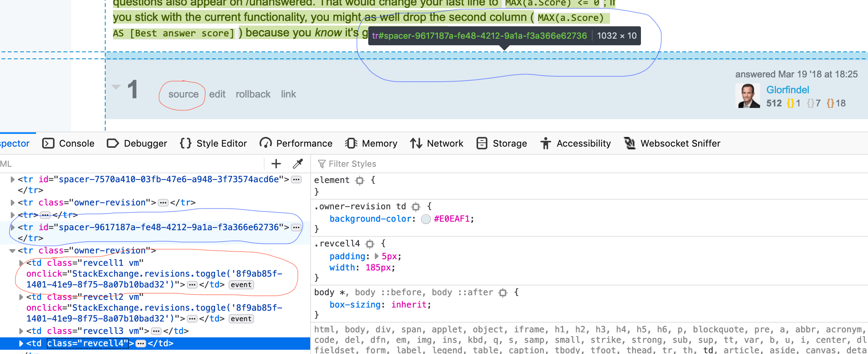Screen dimensions: 868x354
Task: Switch to the Console tab
Action: point(77,143)
